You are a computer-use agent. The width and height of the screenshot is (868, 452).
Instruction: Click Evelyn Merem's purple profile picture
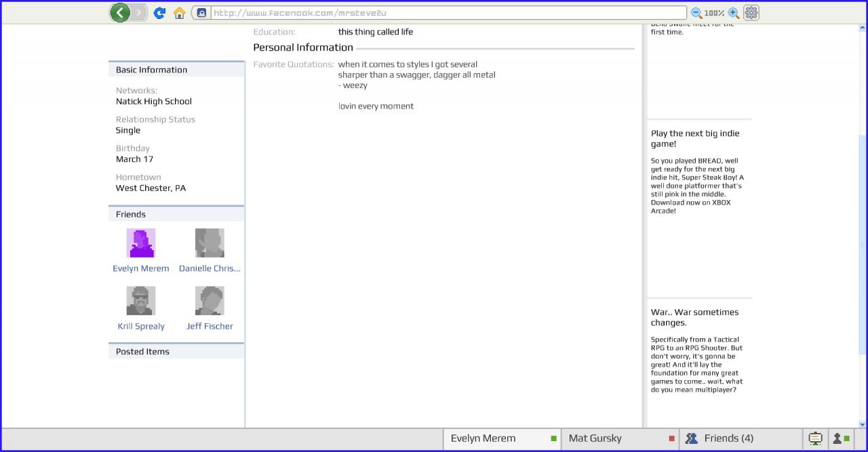click(141, 243)
